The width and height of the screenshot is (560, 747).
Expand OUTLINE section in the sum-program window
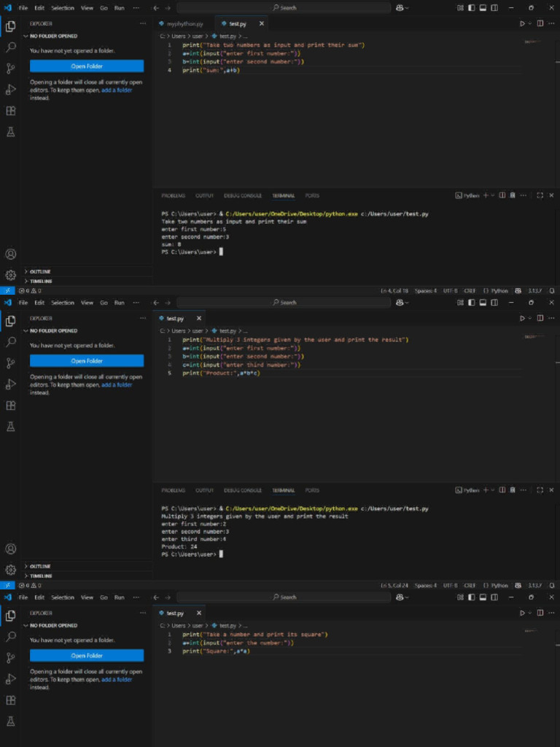click(x=41, y=271)
